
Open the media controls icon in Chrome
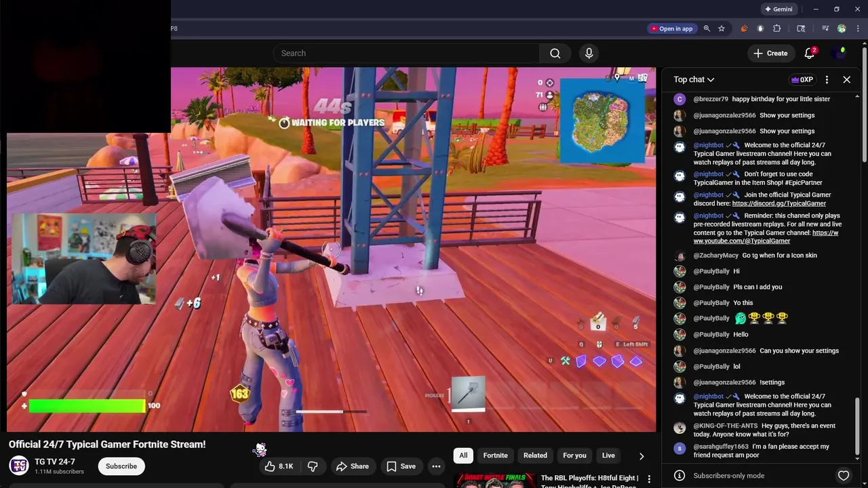pyautogui.click(x=825, y=28)
